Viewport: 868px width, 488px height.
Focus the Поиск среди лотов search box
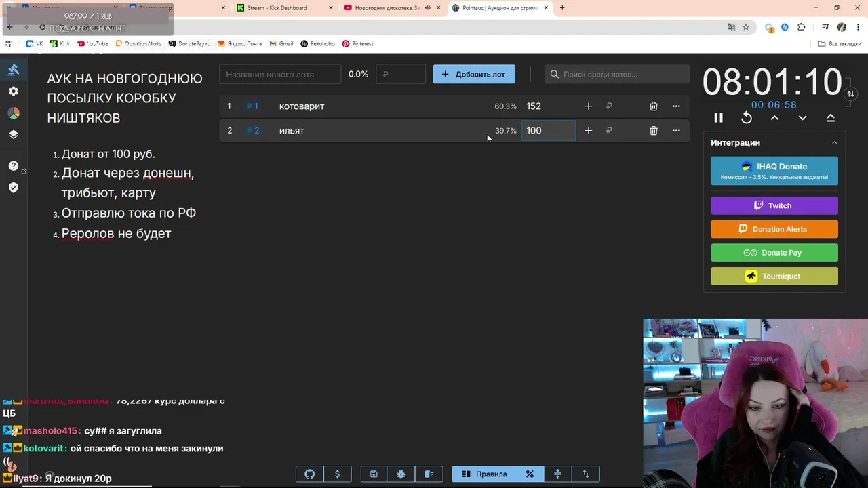tap(617, 75)
